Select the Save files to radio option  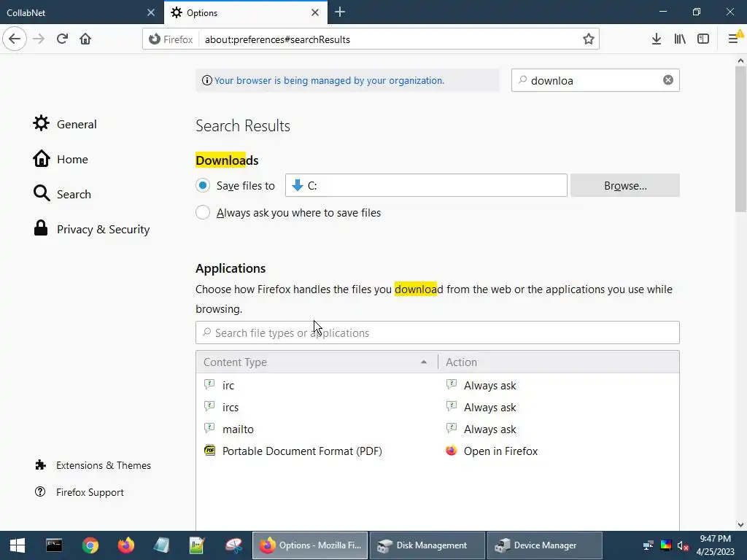tap(203, 185)
